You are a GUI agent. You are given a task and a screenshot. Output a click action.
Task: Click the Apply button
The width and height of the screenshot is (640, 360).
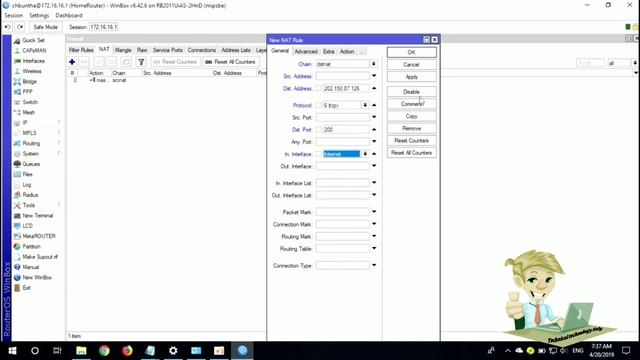[x=411, y=77]
